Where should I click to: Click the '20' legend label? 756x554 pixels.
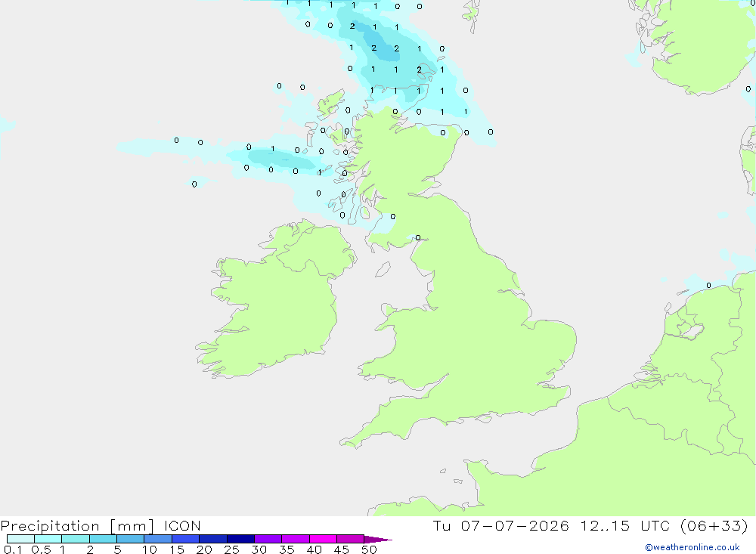pyautogui.click(x=204, y=549)
